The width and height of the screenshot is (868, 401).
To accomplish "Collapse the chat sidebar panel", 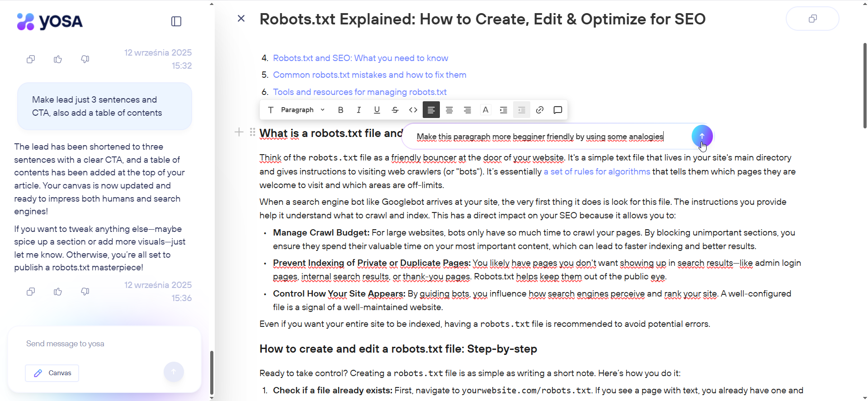I will (x=176, y=21).
